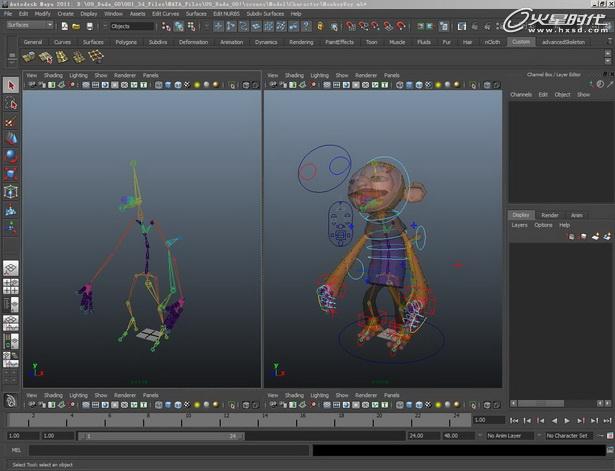Play animation backward
This screenshot has height=471, width=615.
pos(554,420)
